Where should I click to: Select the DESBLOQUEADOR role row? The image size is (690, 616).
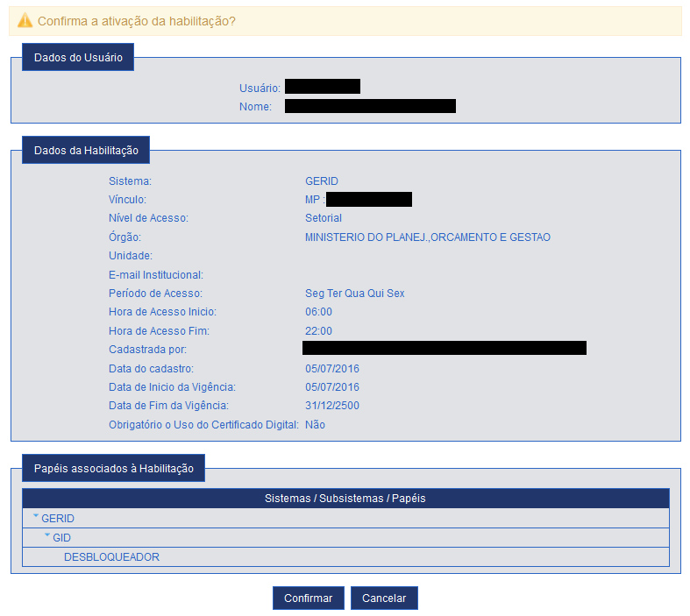[x=111, y=556]
